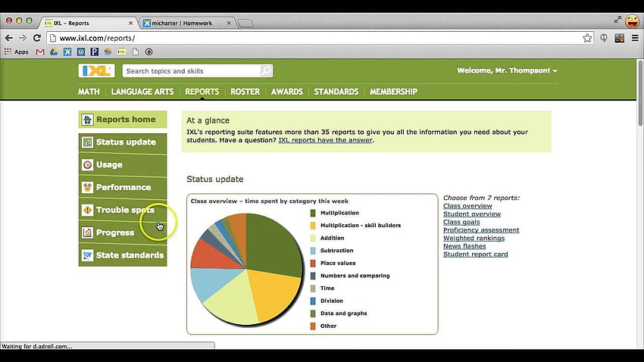This screenshot has width=644, height=362.
Task: Bookmark this page with star icon
Action: pyautogui.click(x=587, y=38)
